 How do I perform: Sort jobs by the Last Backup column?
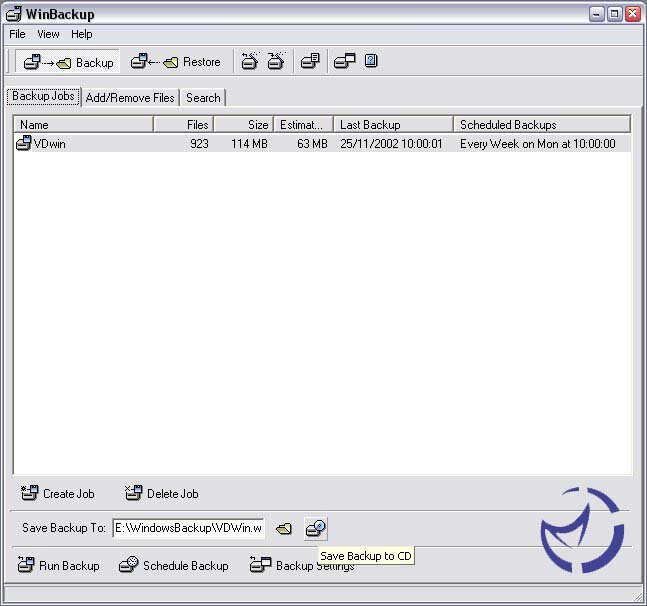coord(392,125)
